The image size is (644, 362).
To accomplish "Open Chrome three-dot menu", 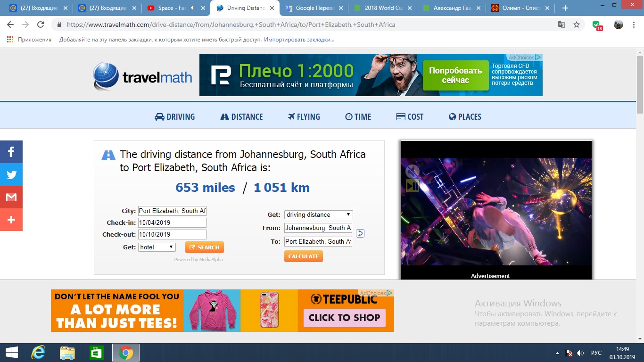I will point(634,25).
